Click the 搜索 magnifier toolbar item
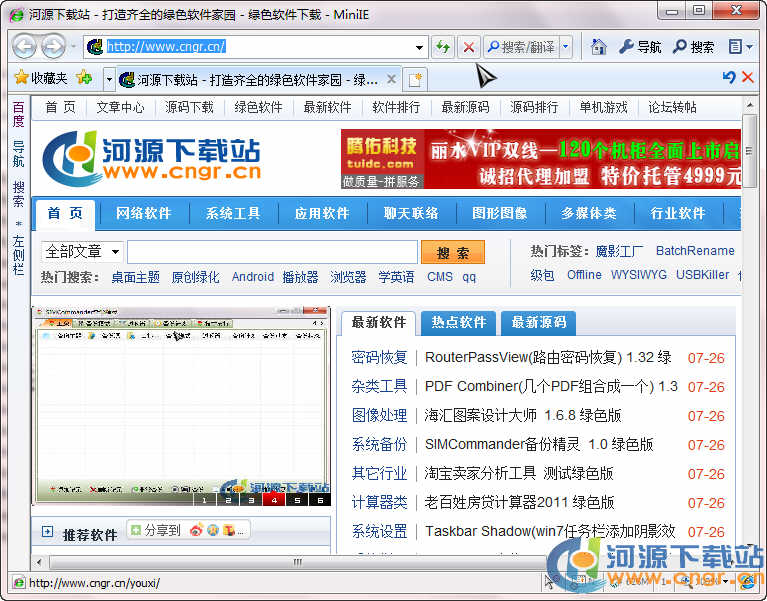Image resolution: width=767 pixels, height=601 pixels. (x=694, y=47)
